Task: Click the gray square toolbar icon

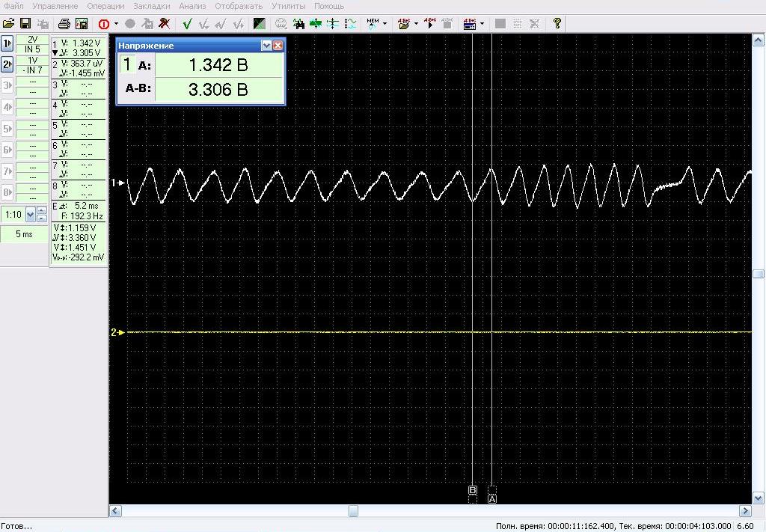Action: click(x=500, y=23)
